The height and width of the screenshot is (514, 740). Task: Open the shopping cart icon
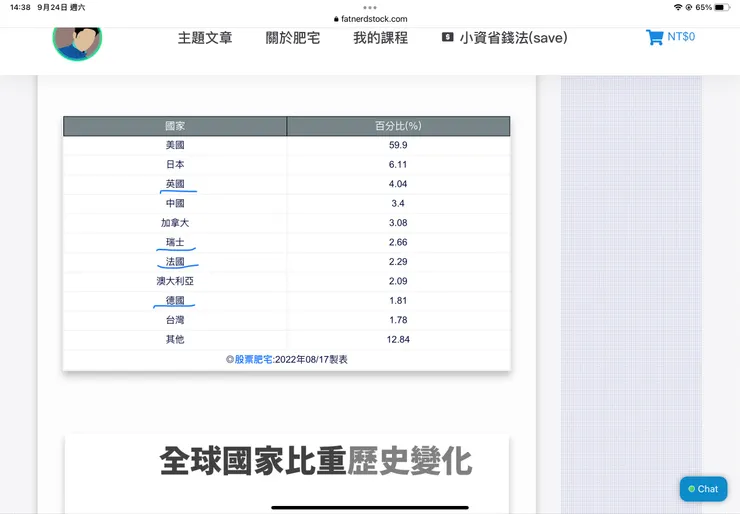coord(654,37)
